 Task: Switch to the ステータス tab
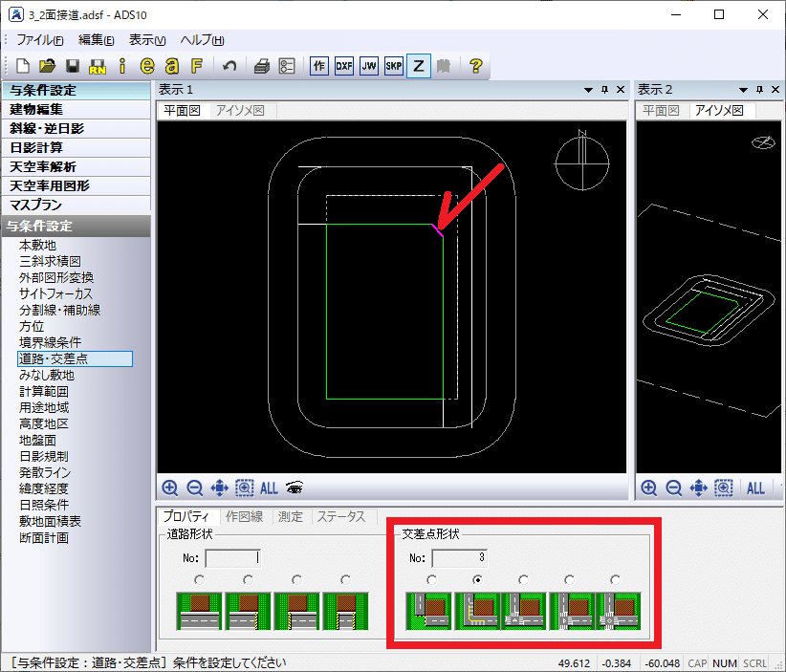pos(341,516)
